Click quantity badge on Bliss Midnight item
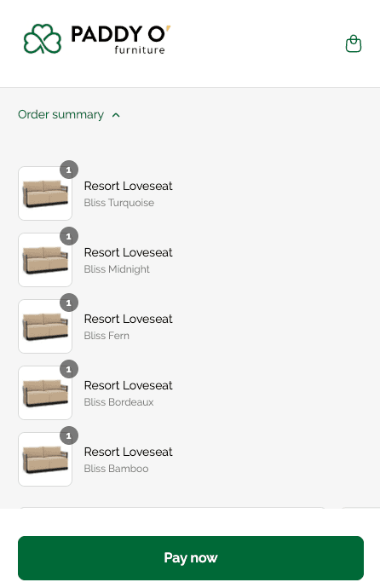The height and width of the screenshot is (588, 380). (x=69, y=236)
